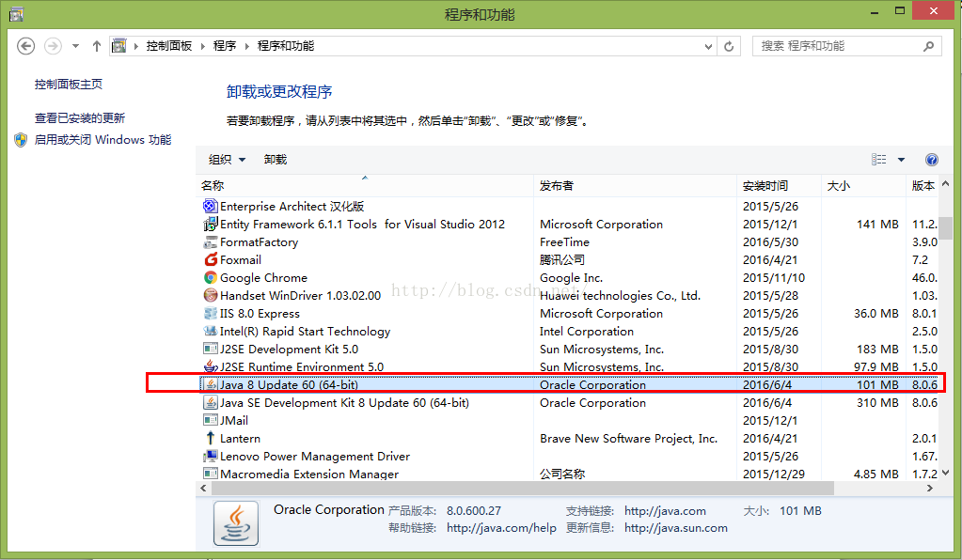Click 控制面板 in the breadcrumb
Screen dimensions: 962x560
(168, 46)
